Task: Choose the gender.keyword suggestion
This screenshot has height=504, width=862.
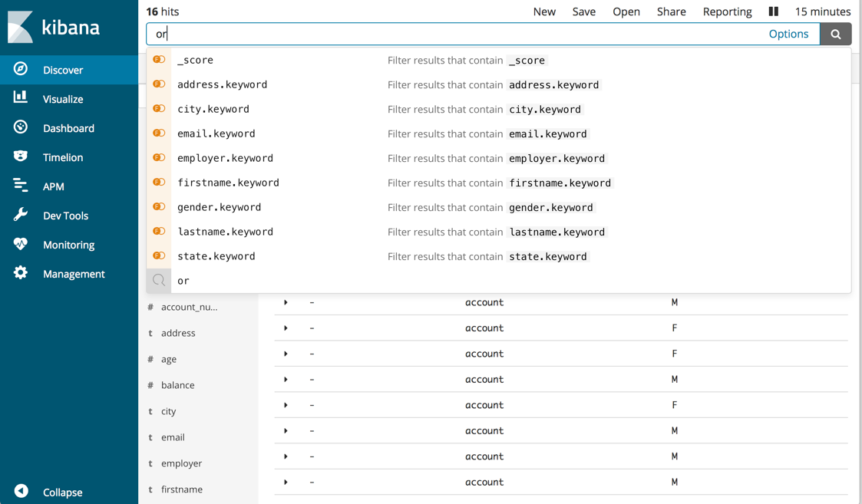Action: tap(219, 207)
